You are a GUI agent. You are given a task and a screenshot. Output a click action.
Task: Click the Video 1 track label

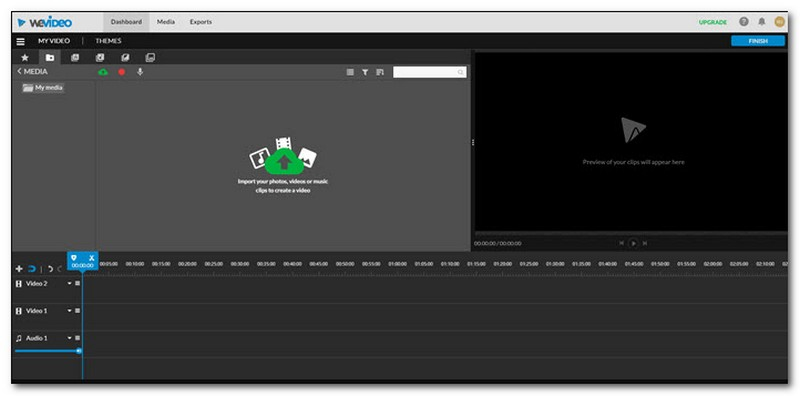pyautogui.click(x=37, y=311)
